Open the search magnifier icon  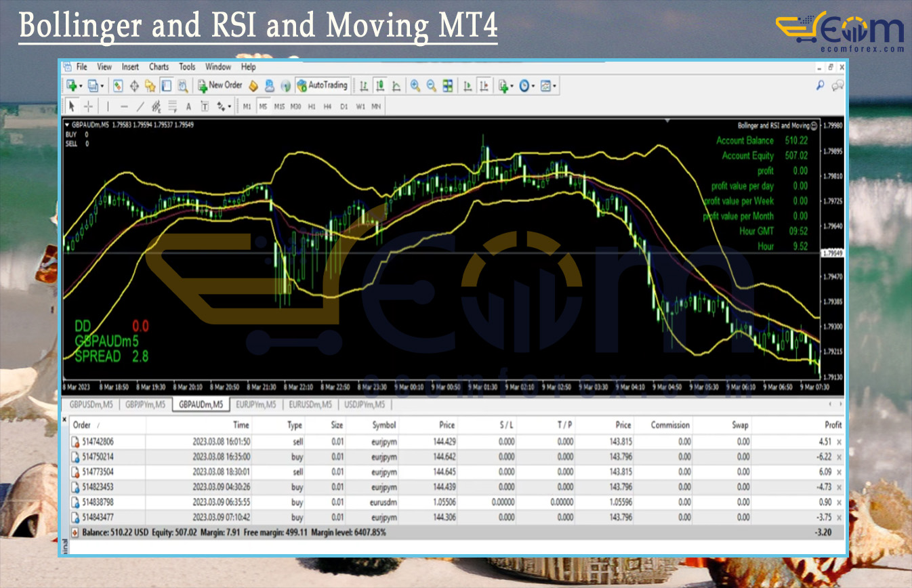tap(820, 85)
